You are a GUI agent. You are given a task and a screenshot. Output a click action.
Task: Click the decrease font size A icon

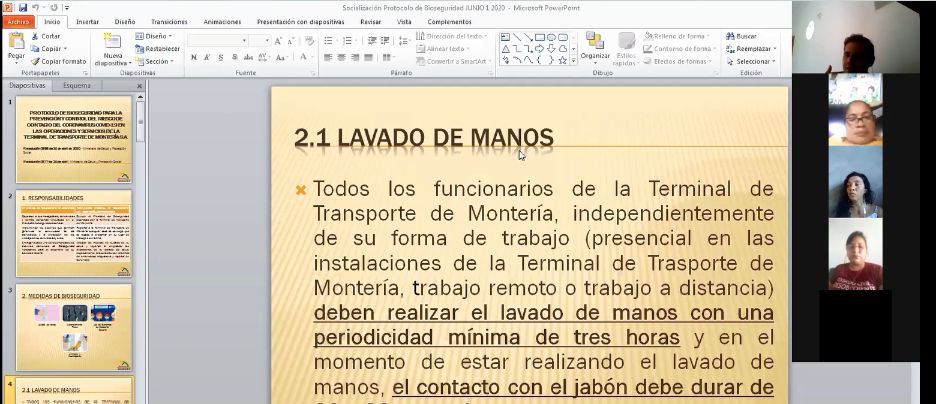click(290, 41)
